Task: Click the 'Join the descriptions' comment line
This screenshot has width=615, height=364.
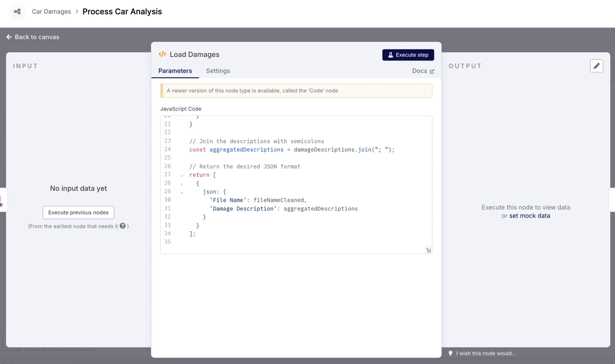Action: point(256,141)
